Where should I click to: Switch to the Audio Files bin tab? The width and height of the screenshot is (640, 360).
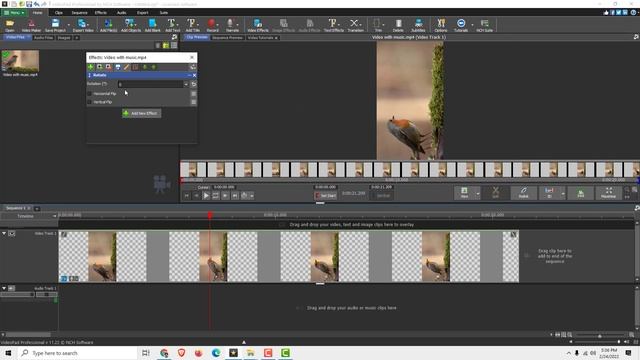[x=43, y=38]
